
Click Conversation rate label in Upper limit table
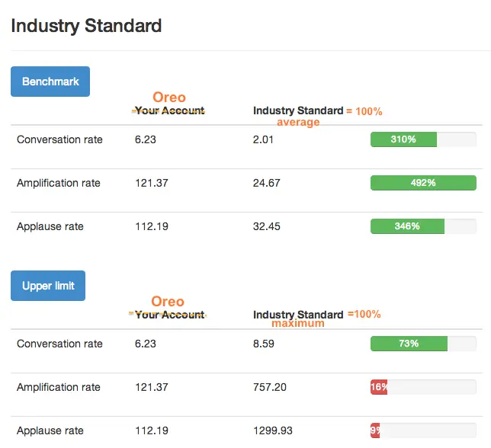[x=59, y=344]
